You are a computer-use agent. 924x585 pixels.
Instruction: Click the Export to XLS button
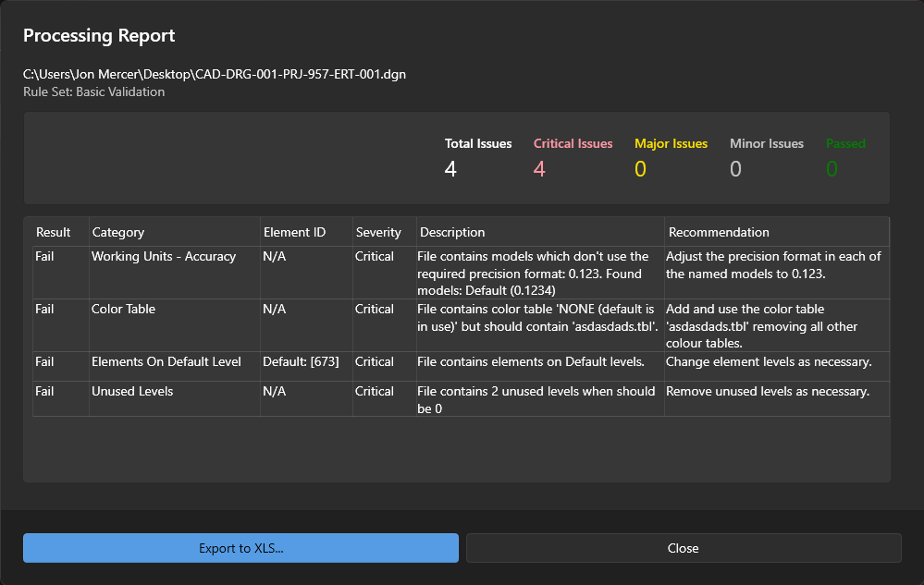[240, 548]
